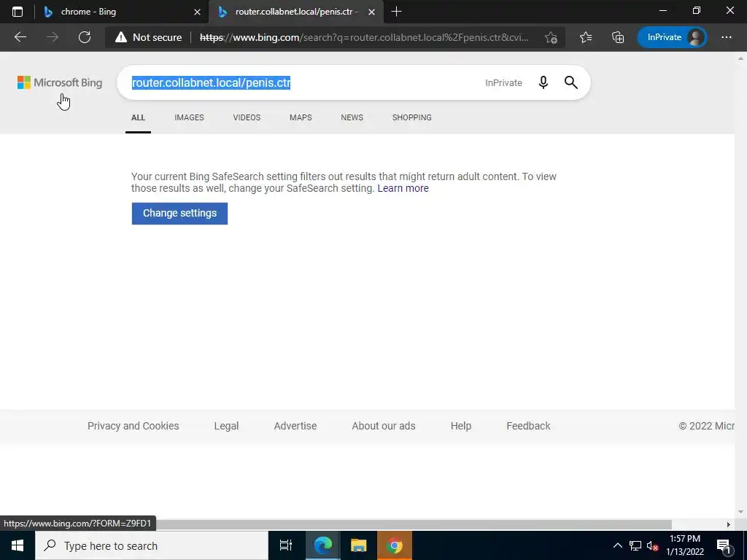This screenshot has width=747, height=560.
Task: Open the SafeSearch 'Learn more' link
Action: (403, 188)
